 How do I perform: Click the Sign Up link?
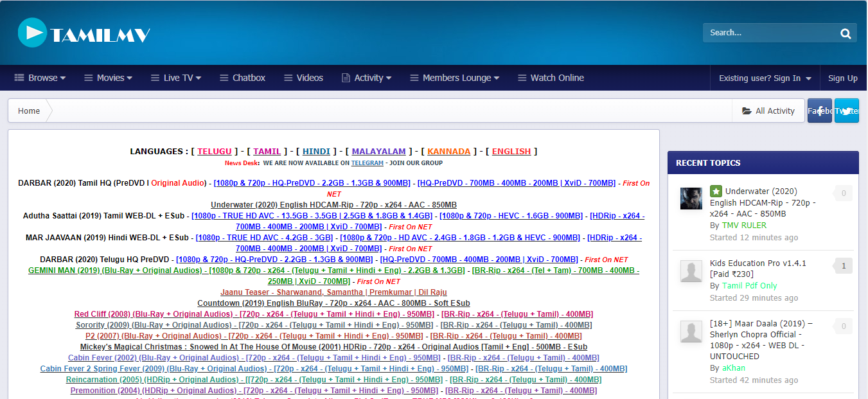(x=843, y=78)
